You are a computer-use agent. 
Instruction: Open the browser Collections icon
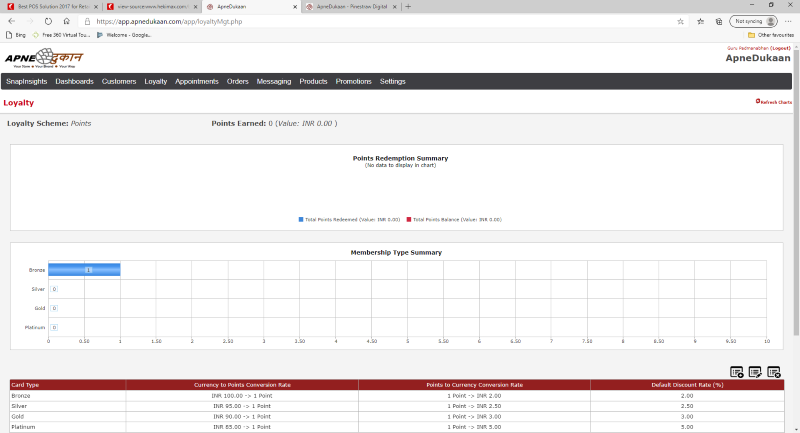(718, 20)
